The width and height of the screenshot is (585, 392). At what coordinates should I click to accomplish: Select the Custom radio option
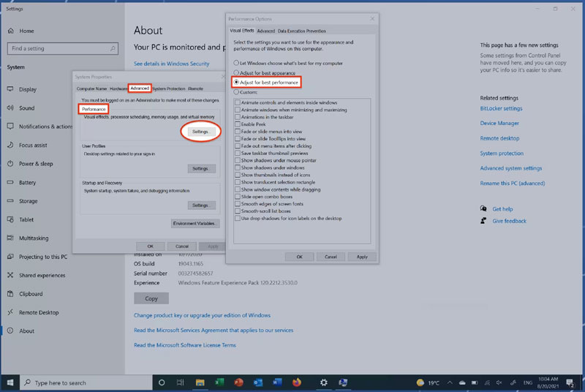(x=236, y=91)
